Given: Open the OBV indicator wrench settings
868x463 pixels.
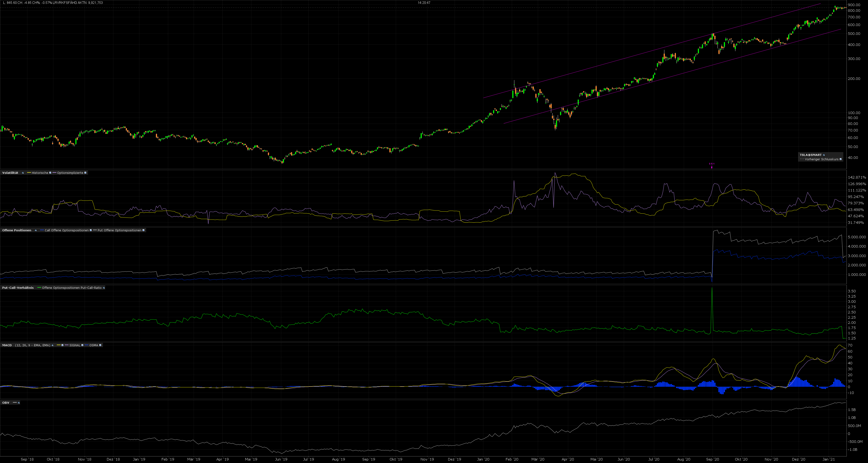Looking at the screenshot, I should (19, 403).
